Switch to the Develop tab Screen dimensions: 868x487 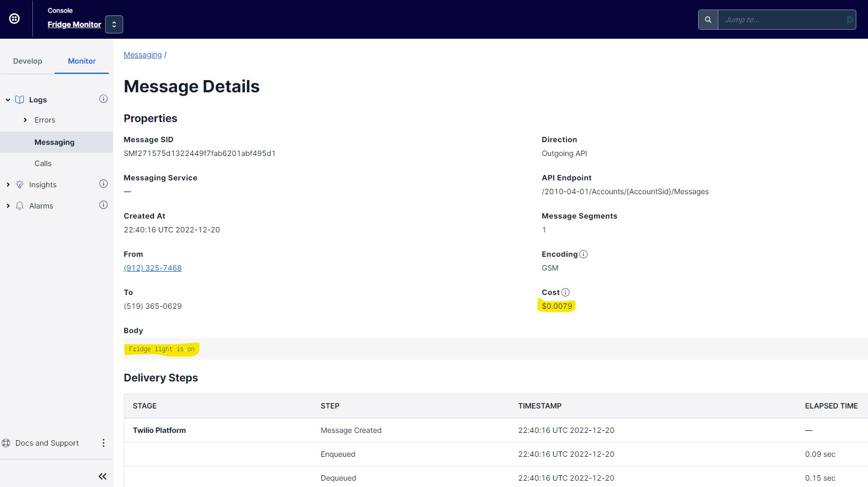coord(28,61)
